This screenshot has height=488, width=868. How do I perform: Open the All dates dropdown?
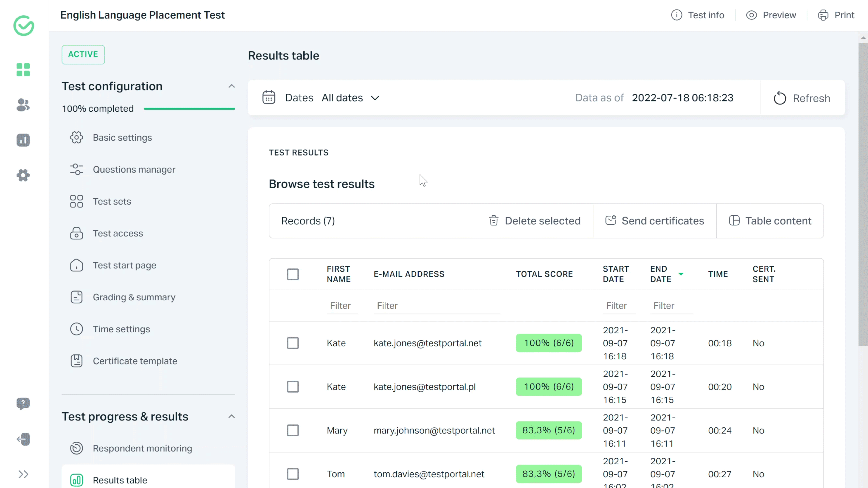pyautogui.click(x=350, y=98)
